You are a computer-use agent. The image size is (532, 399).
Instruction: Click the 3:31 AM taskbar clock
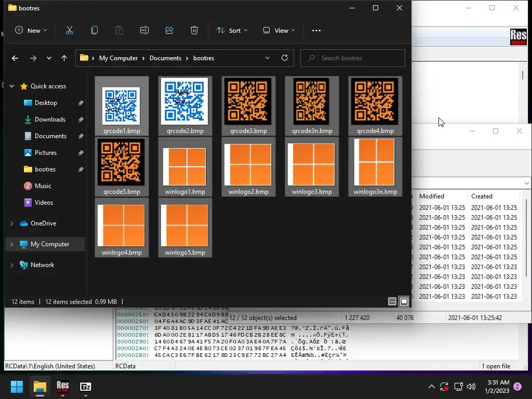coord(498,387)
